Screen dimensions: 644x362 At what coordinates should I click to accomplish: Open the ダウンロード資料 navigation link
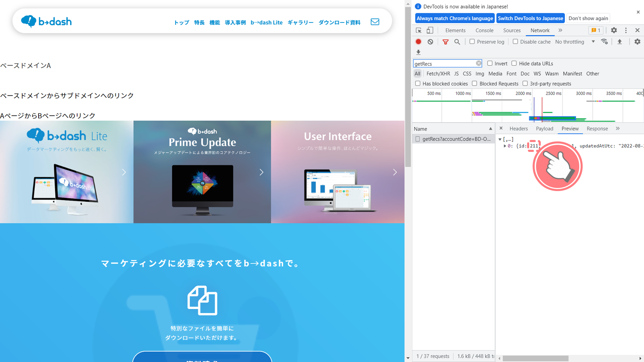coord(339,22)
